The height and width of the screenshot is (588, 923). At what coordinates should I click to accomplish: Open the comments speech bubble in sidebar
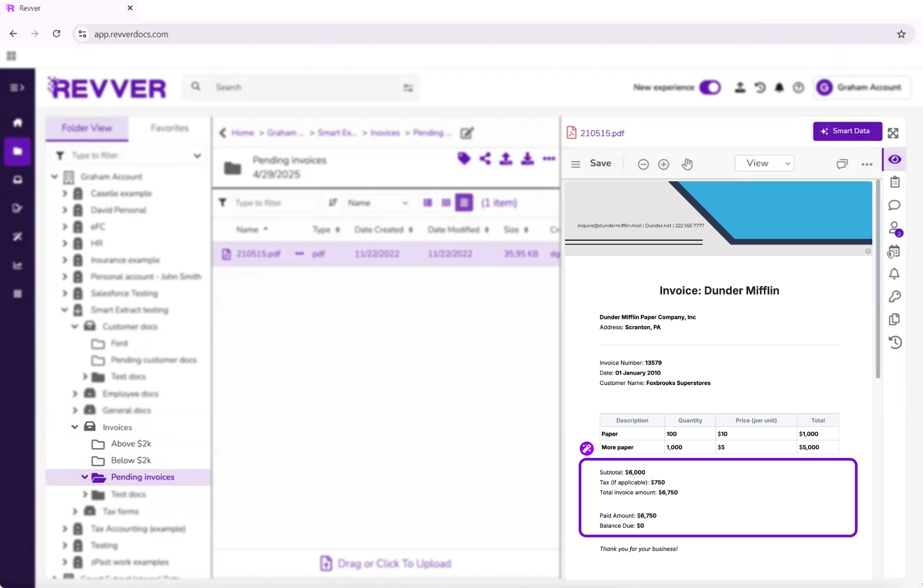894,205
